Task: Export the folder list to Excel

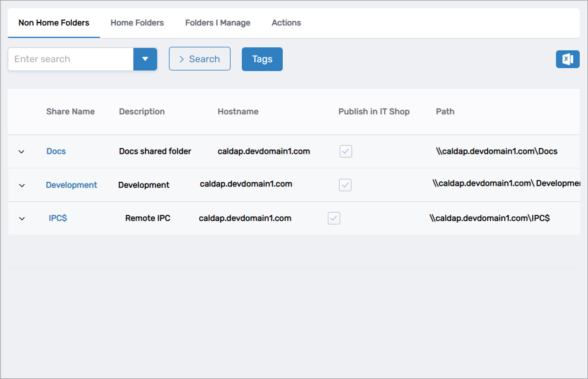Action: (x=567, y=59)
